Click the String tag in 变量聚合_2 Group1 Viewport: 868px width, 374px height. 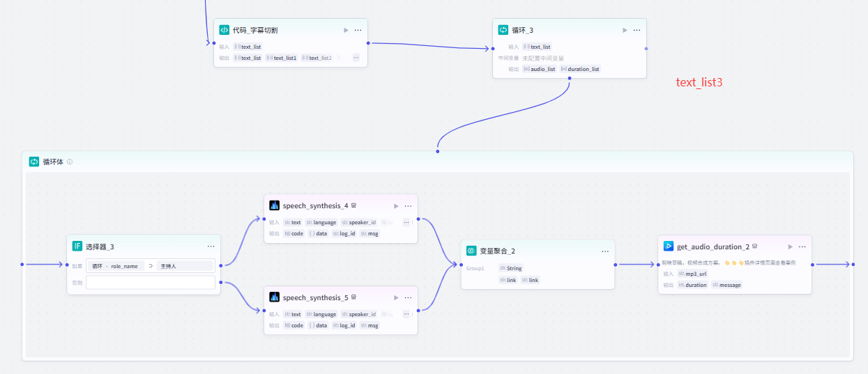click(510, 268)
